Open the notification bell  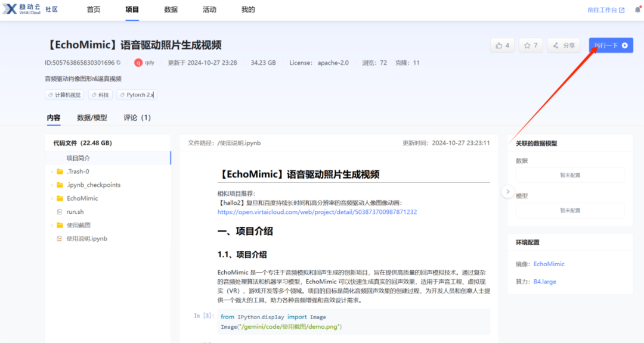coord(637,10)
